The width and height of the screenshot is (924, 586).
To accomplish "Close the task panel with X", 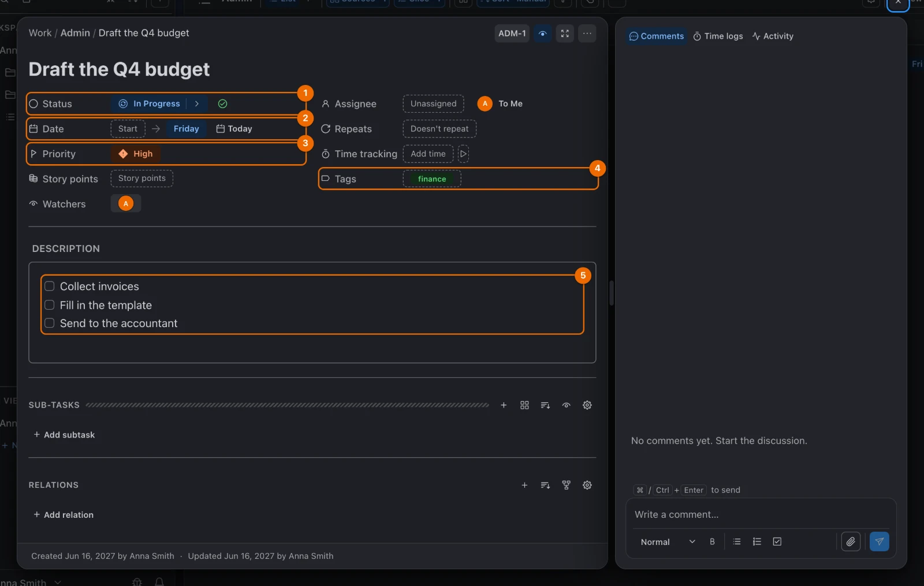I will [898, 3].
